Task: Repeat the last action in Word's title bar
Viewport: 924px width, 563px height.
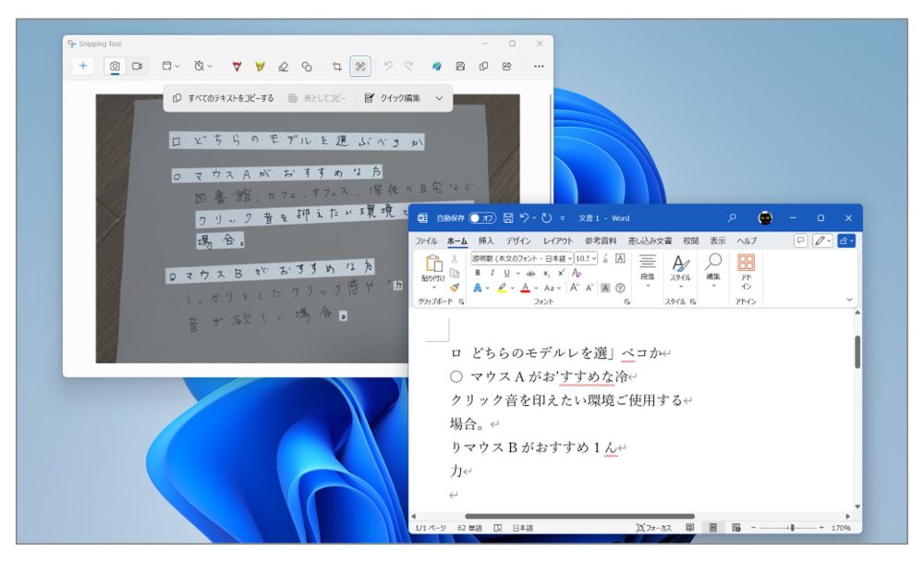Action: tap(547, 218)
